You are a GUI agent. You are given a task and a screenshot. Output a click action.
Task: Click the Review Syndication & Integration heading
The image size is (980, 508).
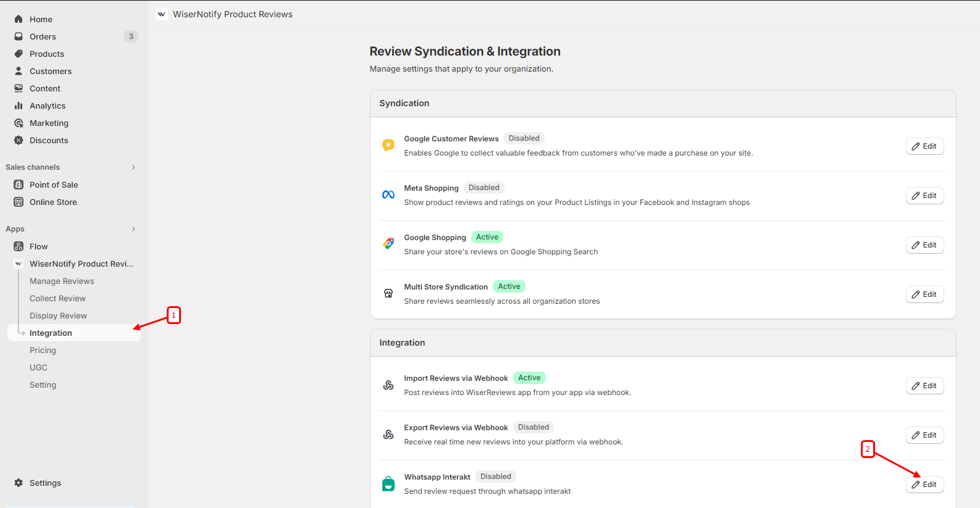coord(465,51)
